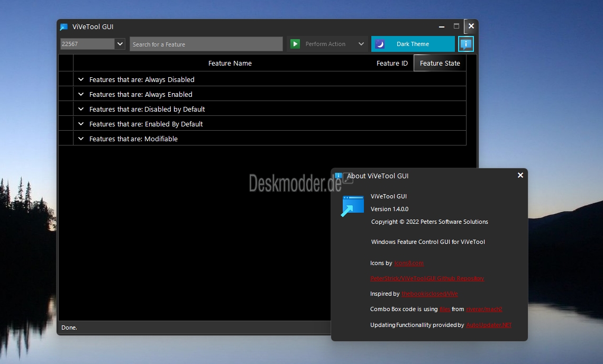Sort by the Feature State column header
Image resolution: width=603 pixels, height=364 pixels.
440,63
